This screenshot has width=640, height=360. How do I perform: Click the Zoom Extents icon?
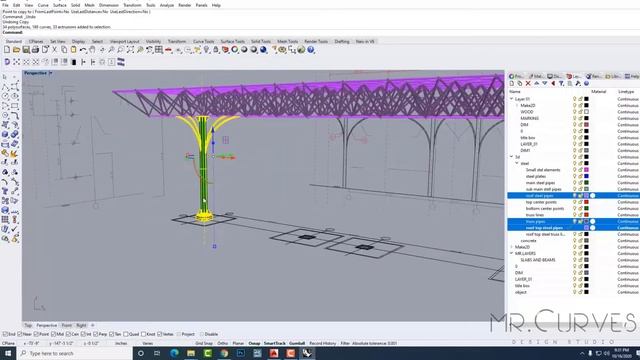pyautogui.click(x=130, y=50)
